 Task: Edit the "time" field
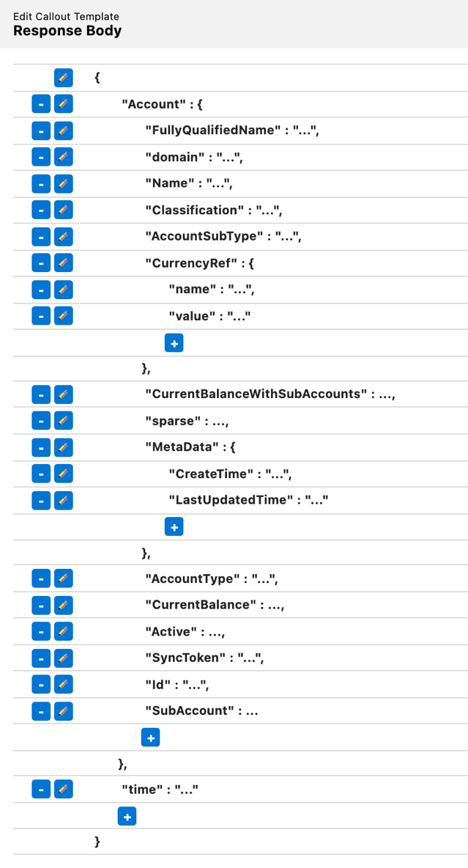63,789
